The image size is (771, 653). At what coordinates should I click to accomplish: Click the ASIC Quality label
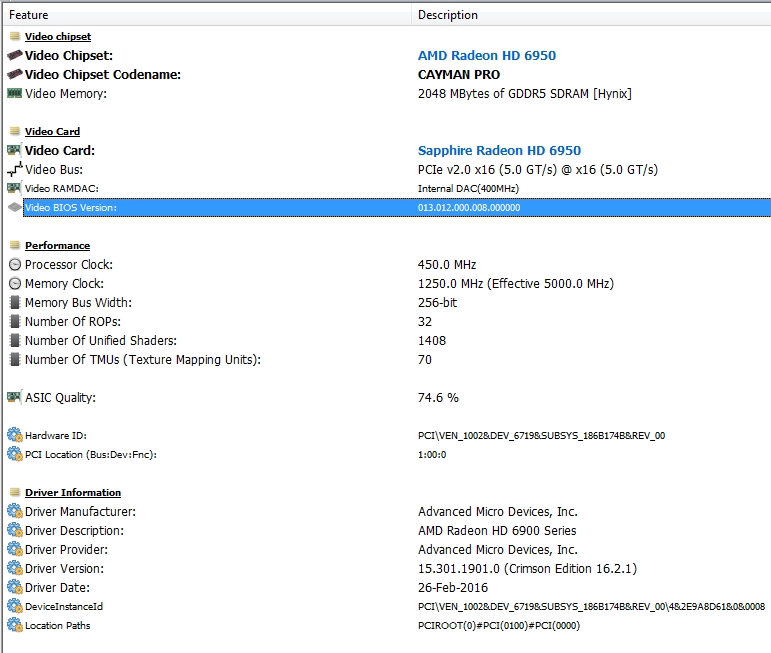tap(60, 398)
